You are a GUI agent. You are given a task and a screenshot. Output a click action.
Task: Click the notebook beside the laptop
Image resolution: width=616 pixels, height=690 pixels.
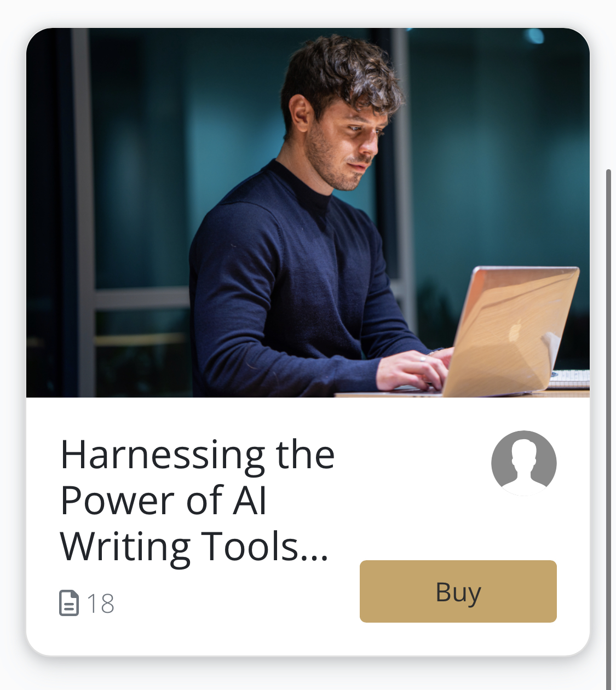point(569,378)
